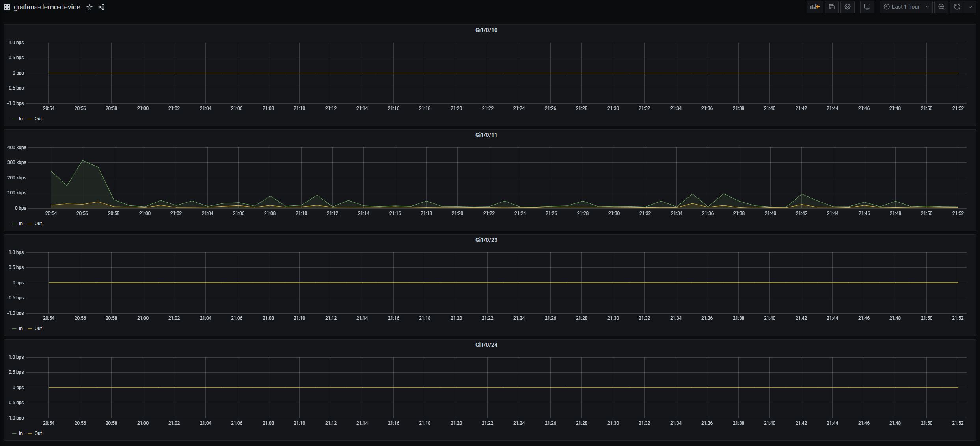The height and width of the screenshot is (446, 980).
Task: Click 21:00 time label under Gi1/0/11 graph
Action: [x=145, y=213]
